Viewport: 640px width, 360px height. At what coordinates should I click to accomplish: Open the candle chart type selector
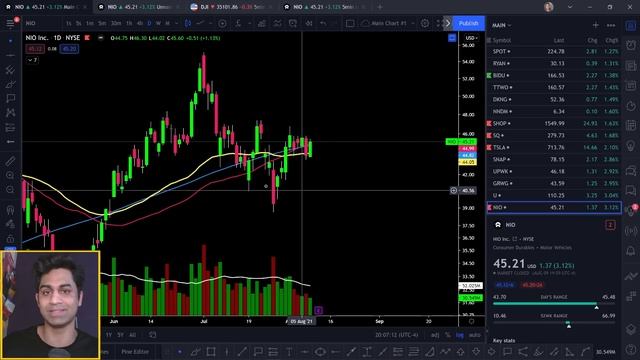(188, 23)
